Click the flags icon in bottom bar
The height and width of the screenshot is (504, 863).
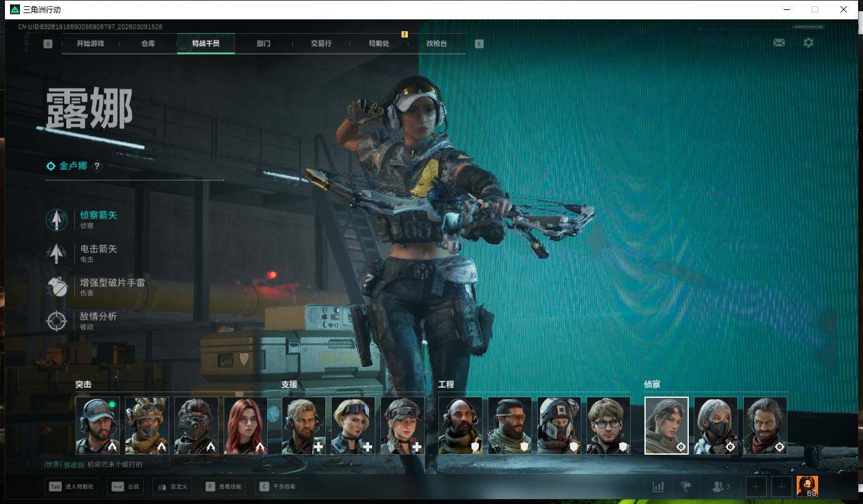click(686, 487)
